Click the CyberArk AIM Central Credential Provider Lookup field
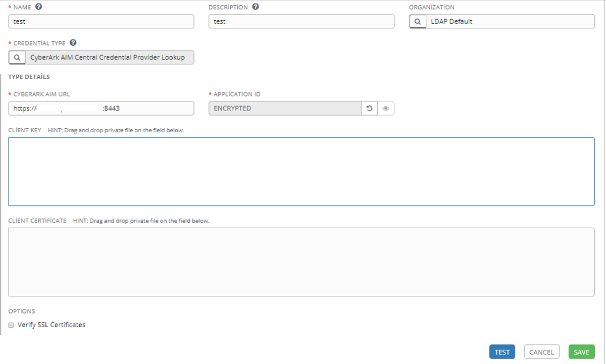The height and width of the screenshot is (364, 606). click(x=111, y=57)
